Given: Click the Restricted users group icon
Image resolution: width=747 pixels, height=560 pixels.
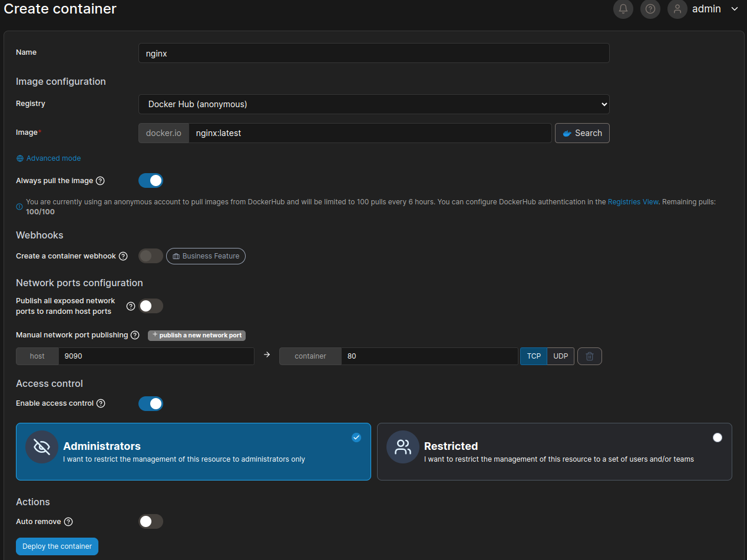Looking at the screenshot, I should [x=403, y=447].
